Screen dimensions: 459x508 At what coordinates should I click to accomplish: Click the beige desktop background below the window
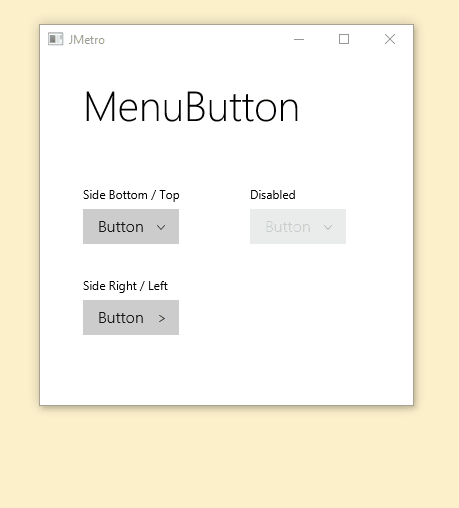(x=229, y=457)
